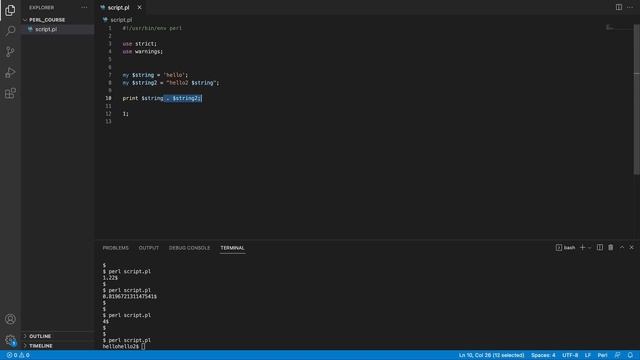Switch to the Debug Console tab
The width and height of the screenshot is (640, 360).
pyautogui.click(x=189, y=248)
